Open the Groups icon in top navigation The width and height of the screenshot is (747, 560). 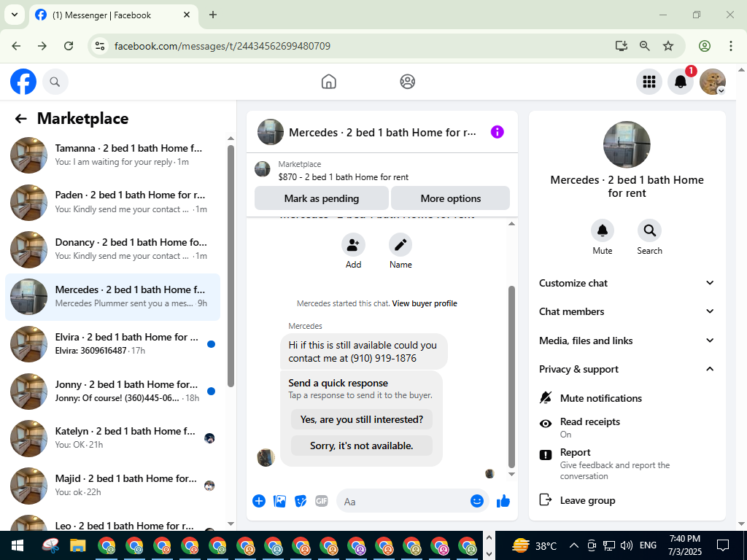[x=407, y=82]
